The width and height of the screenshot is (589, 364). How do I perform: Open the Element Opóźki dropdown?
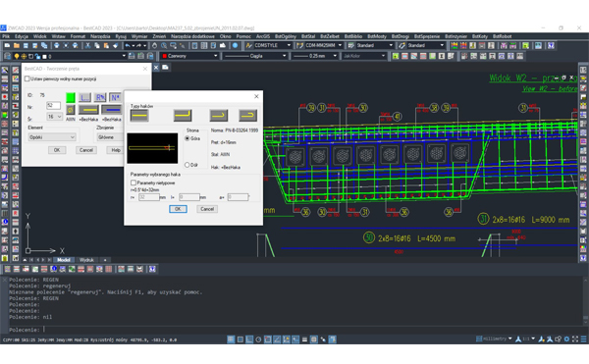point(52,137)
